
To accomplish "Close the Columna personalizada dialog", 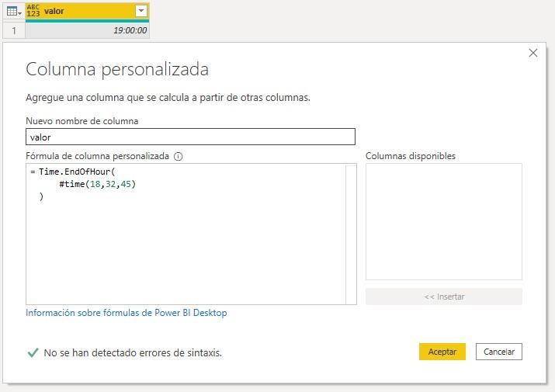I will point(532,53).
